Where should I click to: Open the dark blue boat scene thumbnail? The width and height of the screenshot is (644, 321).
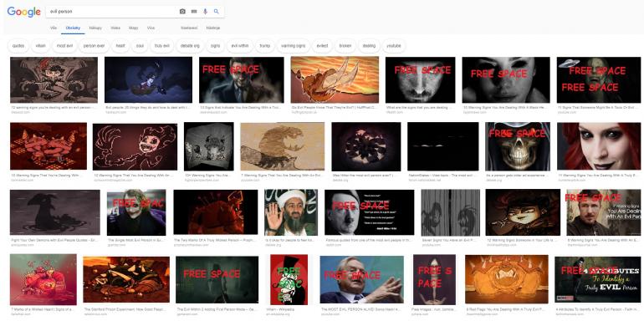[148, 79]
